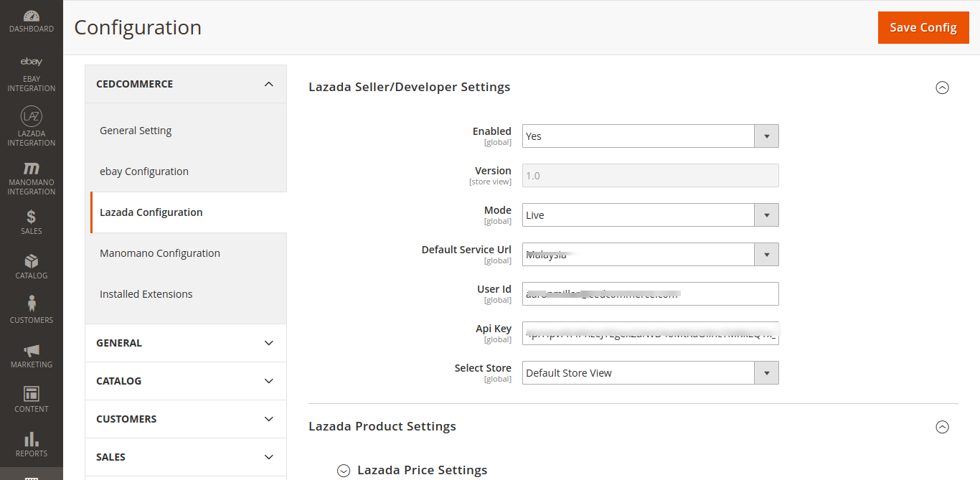The image size is (980, 480).
Task: Click the Api Key input field
Action: coord(650,334)
